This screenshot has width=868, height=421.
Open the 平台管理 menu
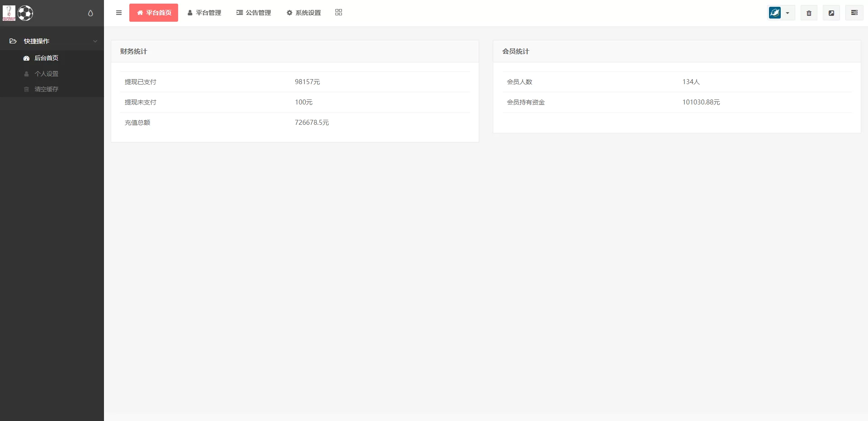[x=204, y=13]
